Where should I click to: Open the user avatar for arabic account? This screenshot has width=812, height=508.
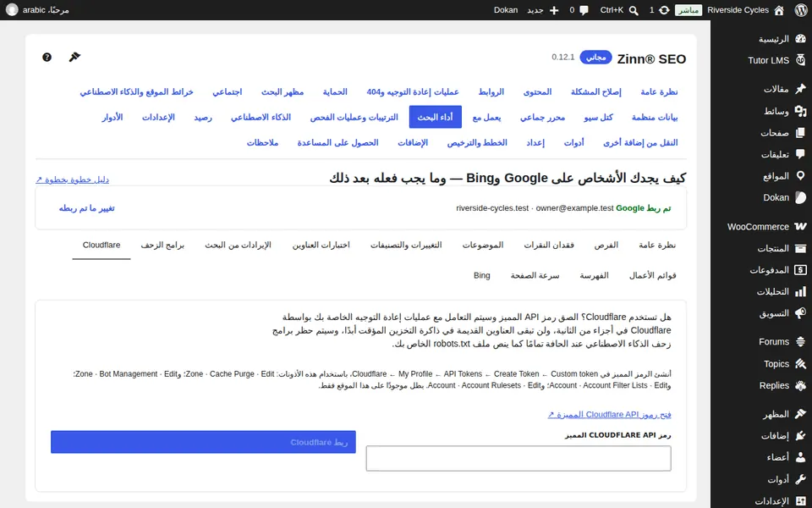tap(12, 10)
